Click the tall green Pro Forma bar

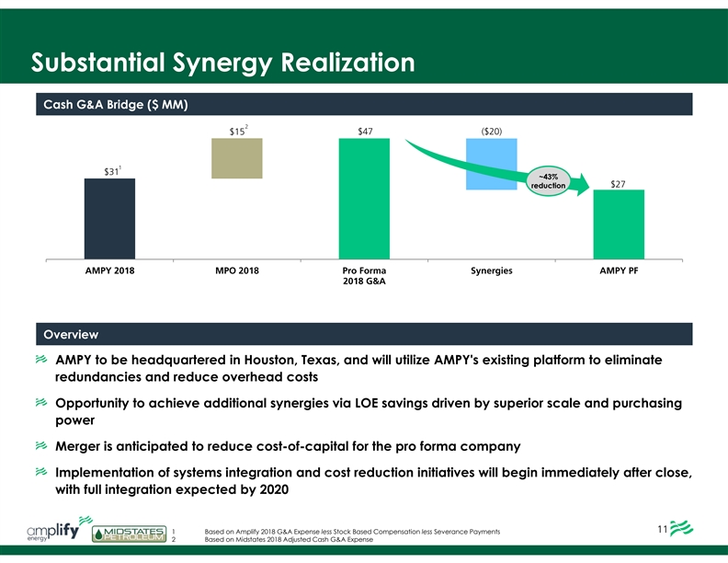[364, 199]
